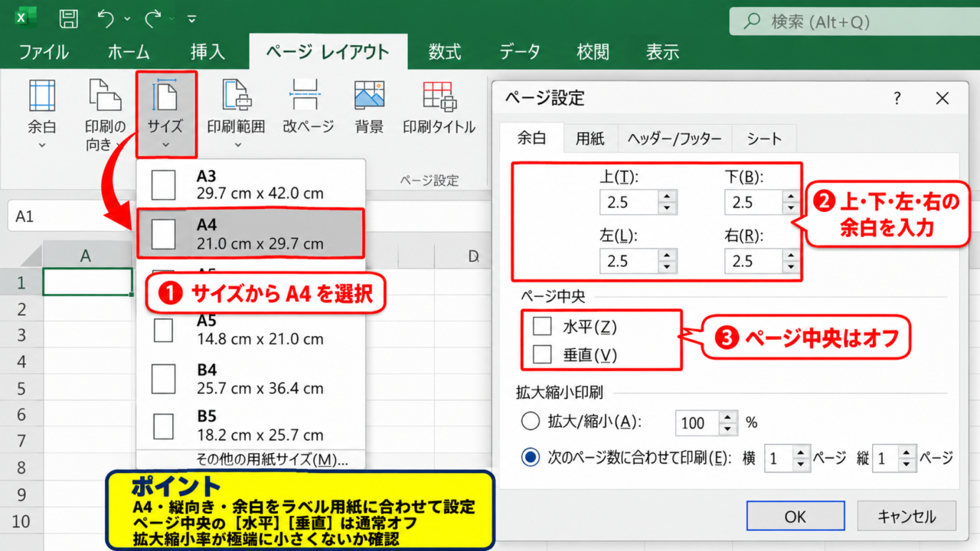Screen dimensions: 980x551
Task: Click the 背景 background button
Action: click(x=369, y=107)
